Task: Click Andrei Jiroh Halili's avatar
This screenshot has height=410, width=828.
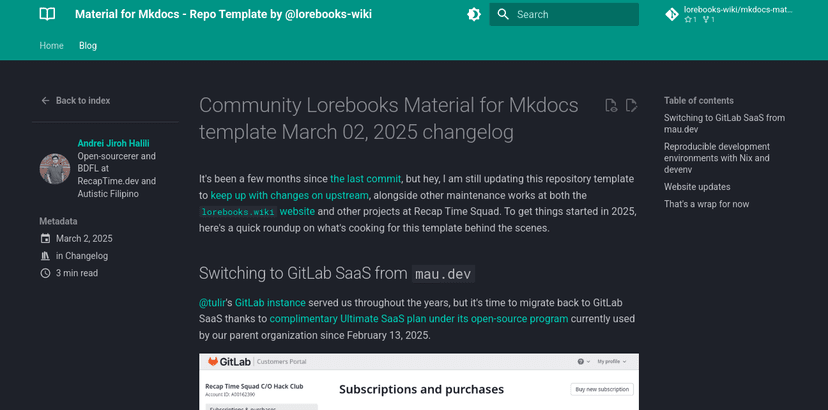Action: point(54,168)
